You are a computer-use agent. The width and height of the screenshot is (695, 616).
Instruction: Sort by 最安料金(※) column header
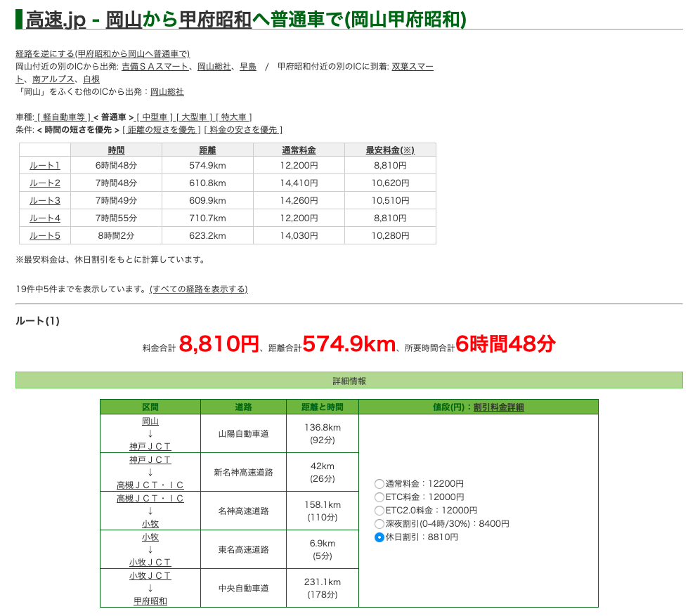tap(390, 150)
